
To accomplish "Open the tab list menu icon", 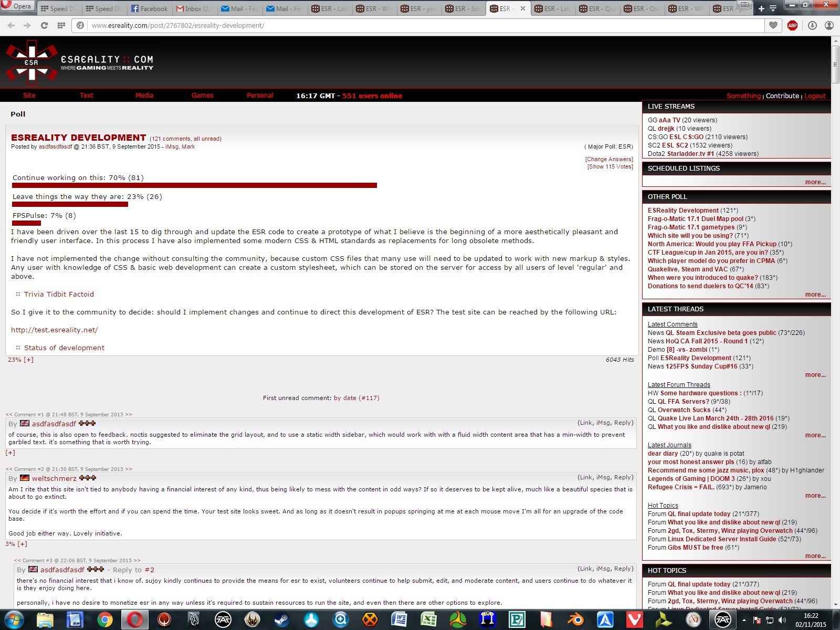I will pos(773,8).
